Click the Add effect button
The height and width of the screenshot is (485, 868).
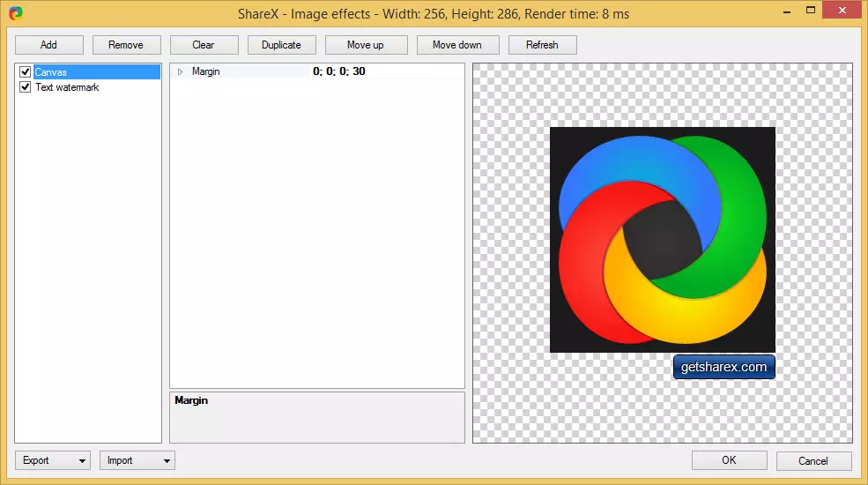click(48, 45)
